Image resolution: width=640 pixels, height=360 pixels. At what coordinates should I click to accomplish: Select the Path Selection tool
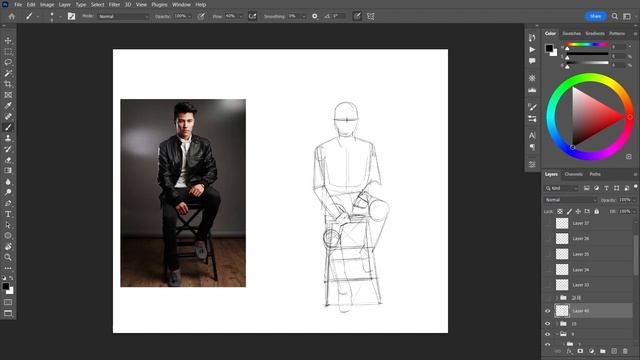pyautogui.click(x=8, y=225)
